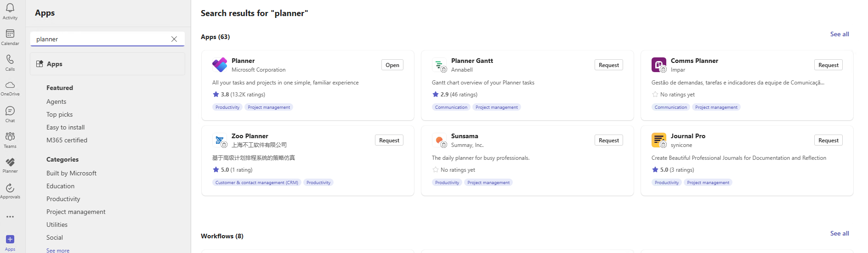Open the Activity bell icon

point(10,8)
